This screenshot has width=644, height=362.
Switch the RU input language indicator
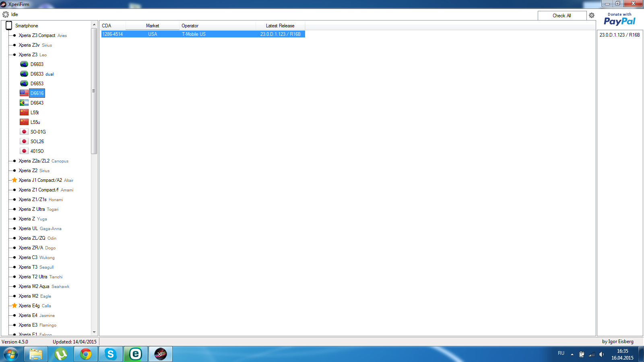[561, 353]
